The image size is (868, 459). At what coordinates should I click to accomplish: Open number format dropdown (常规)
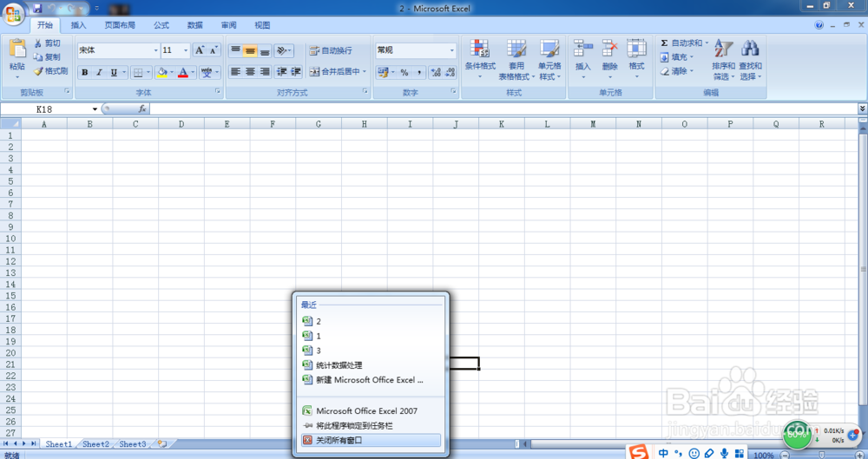click(x=451, y=50)
